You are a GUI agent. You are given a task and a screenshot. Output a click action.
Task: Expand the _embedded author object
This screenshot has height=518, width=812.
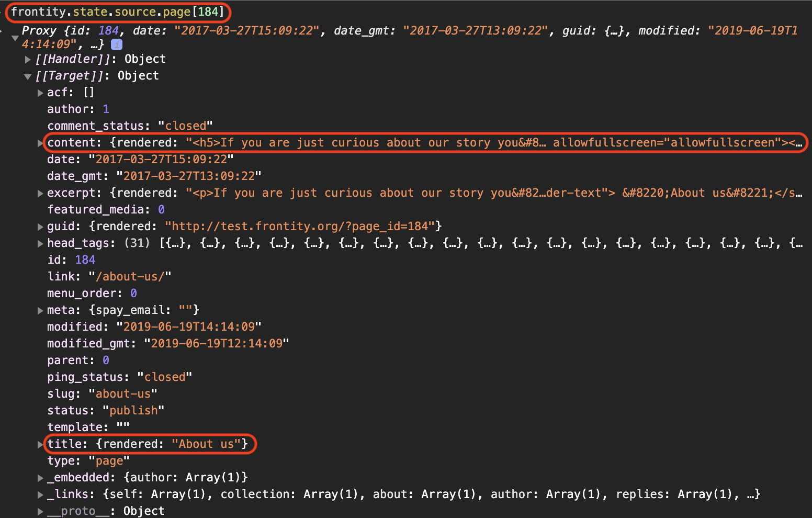tap(40, 478)
